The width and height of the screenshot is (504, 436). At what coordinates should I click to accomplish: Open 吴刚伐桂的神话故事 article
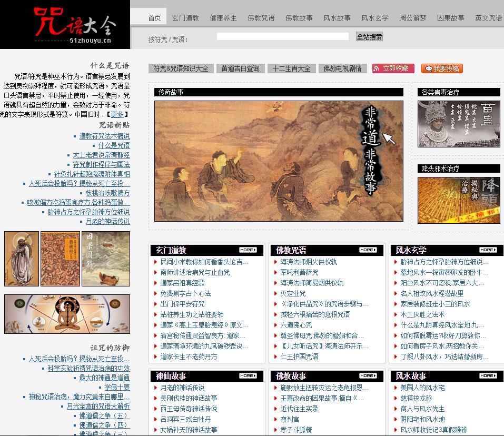coord(189,399)
